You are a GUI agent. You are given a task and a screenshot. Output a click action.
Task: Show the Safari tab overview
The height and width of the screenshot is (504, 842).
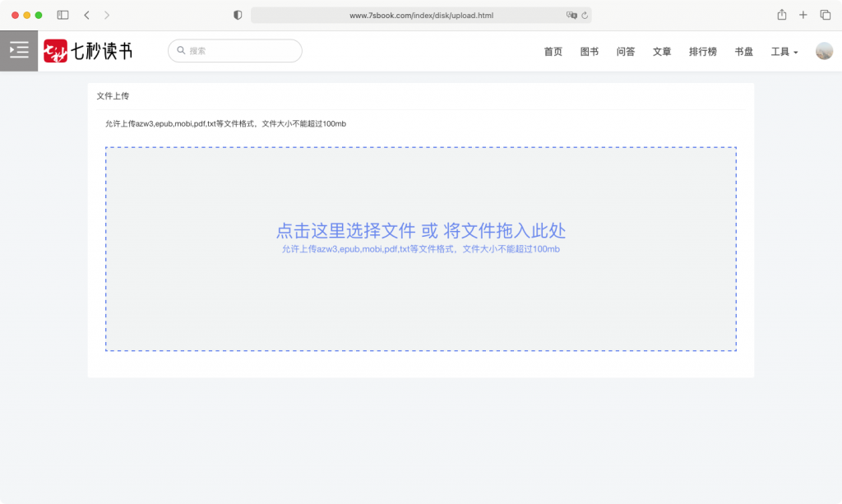pyautogui.click(x=826, y=15)
